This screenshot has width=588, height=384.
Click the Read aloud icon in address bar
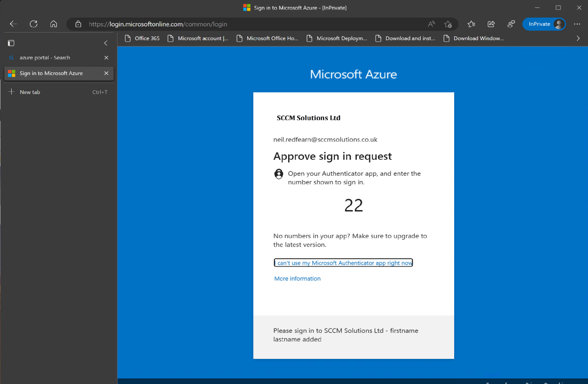pos(431,24)
